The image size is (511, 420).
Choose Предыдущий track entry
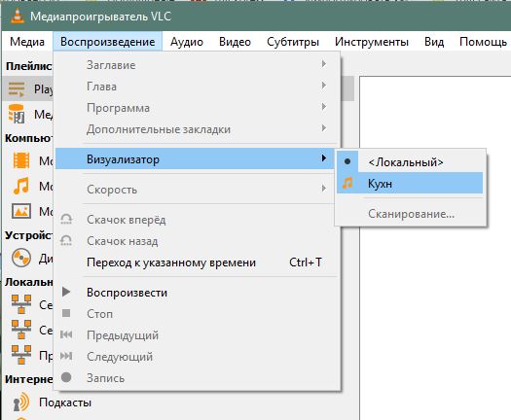coord(198,335)
